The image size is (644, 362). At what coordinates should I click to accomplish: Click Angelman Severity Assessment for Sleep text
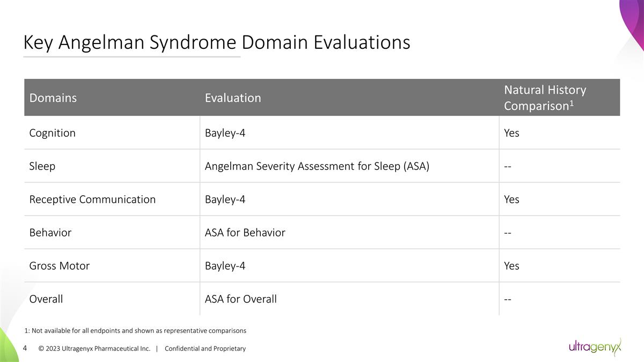point(317,166)
